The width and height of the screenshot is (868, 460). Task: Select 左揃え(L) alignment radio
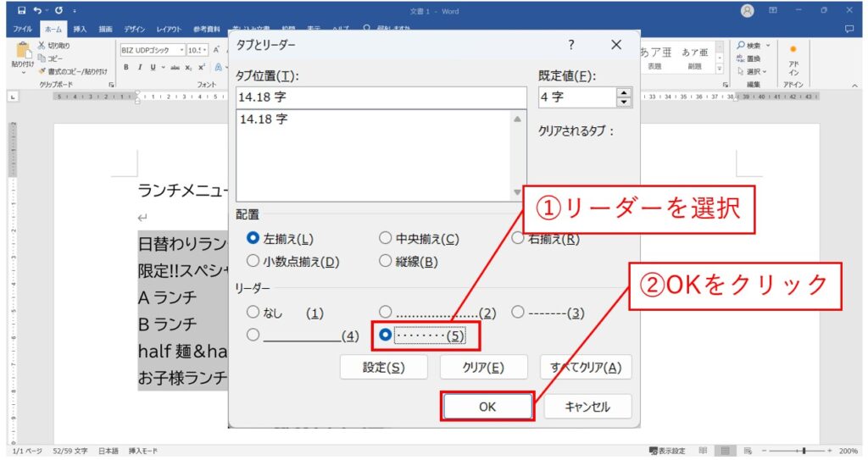click(x=253, y=238)
